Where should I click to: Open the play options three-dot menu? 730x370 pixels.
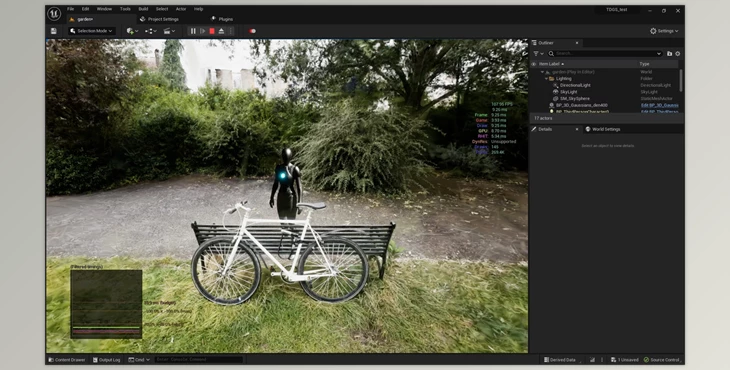(231, 31)
